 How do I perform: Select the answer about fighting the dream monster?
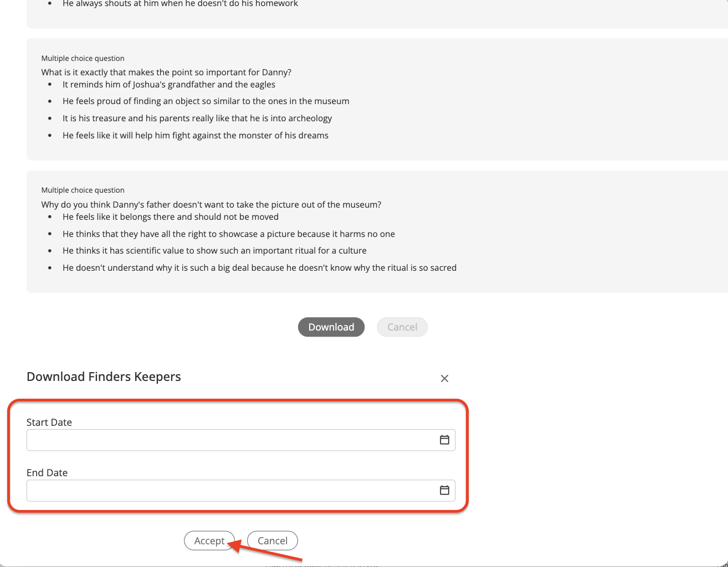click(x=196, y=136)
